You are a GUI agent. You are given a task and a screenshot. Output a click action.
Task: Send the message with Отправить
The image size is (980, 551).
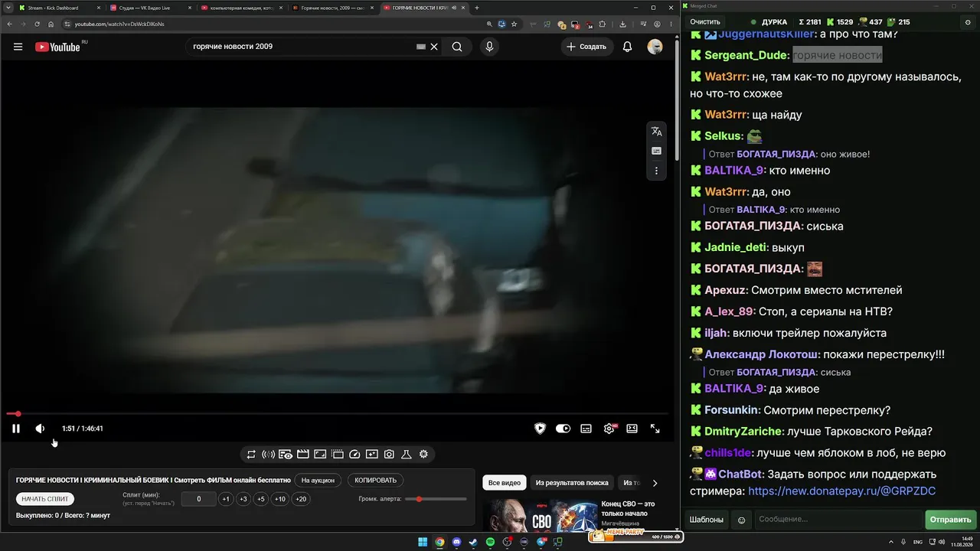tap(950, 520)
